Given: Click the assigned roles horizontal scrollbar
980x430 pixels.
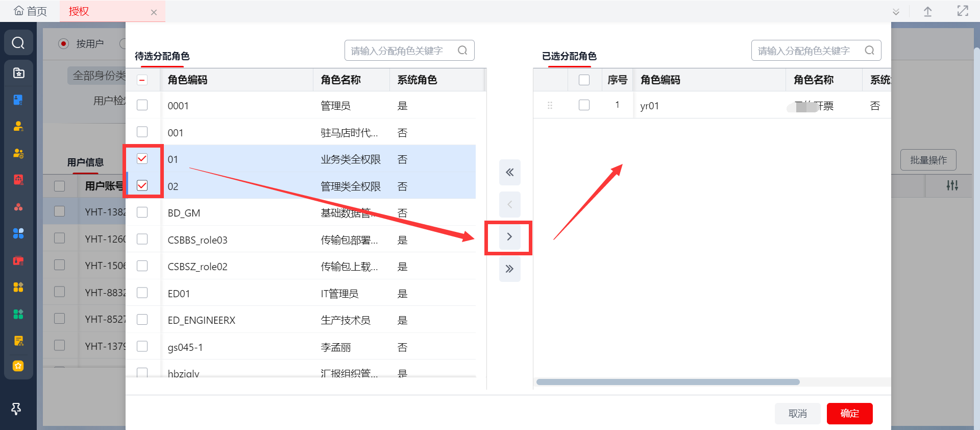Looking at the screenshot, I should [x=668, y=382].
